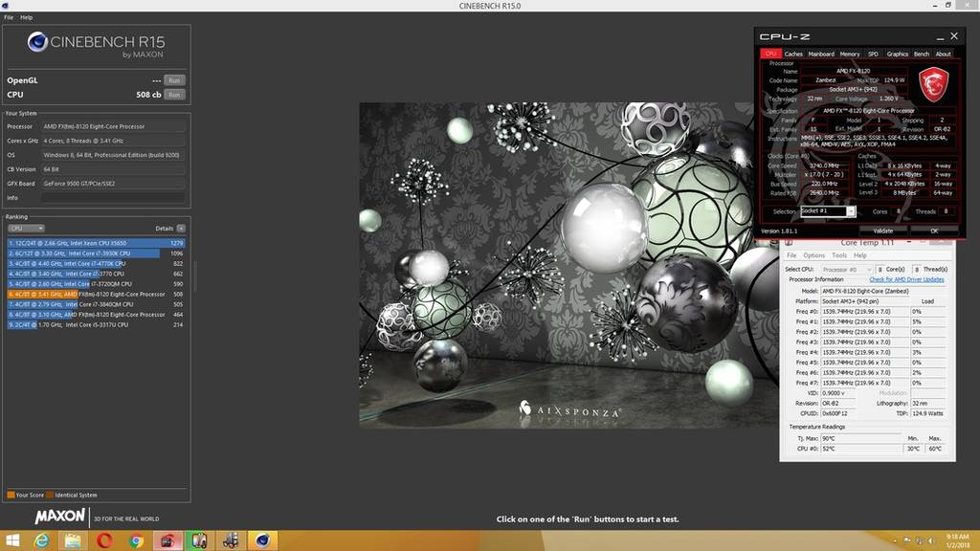Open the Socket #1 selection dropdown
This screenshot has width=980, height=551.
tap(828, 210)
